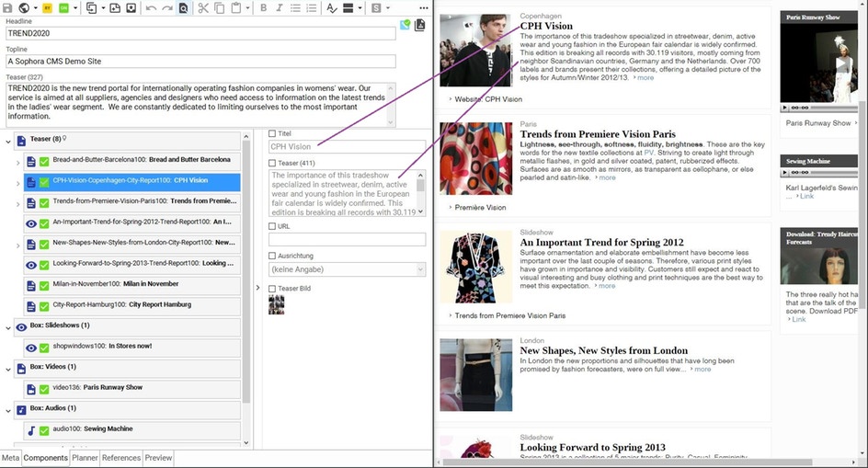Enable the Titel checkbox
This screenshot has width=868, height=468.
(272, 133)
